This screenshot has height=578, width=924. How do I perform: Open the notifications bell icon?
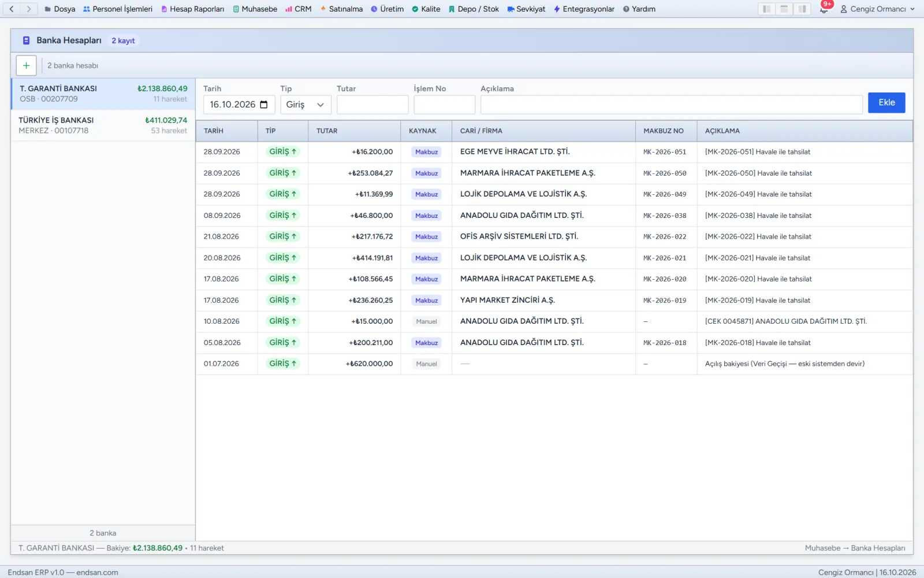824,9
